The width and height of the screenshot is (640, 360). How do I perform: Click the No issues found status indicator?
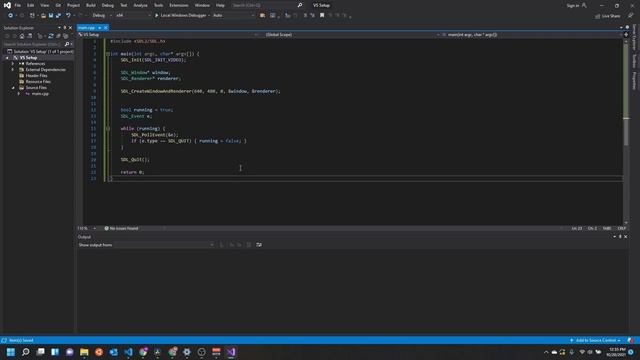coord(122,229)
